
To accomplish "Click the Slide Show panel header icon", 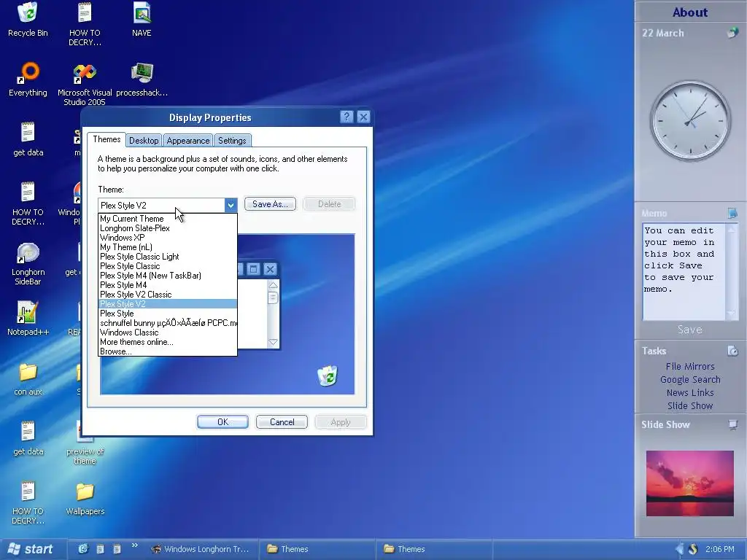I will [732, 424].
